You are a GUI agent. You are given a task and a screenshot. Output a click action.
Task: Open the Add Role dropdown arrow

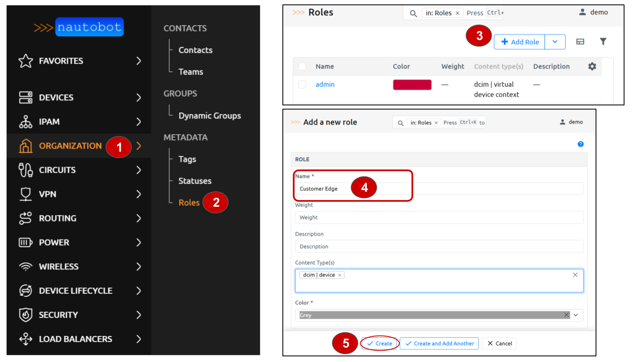[555, 42]
